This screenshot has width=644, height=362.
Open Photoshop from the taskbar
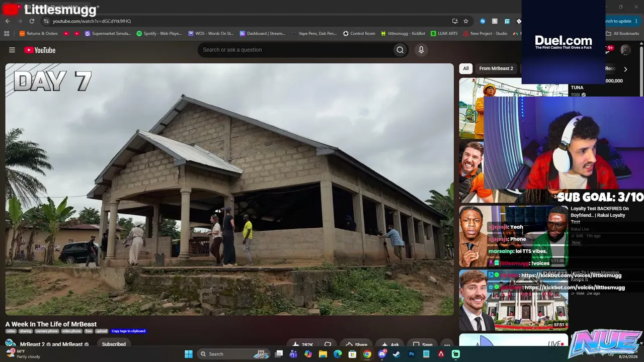(412, 354)
